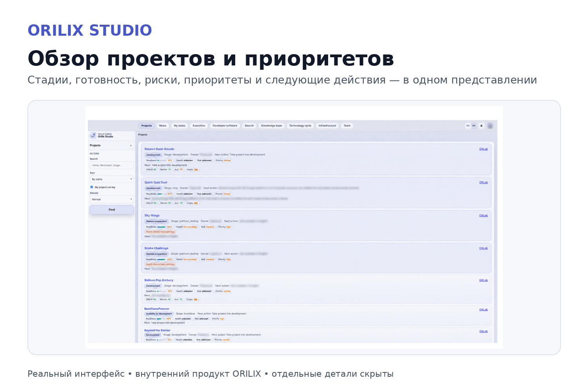Open the BestGameForever project
588x392 pixels.
point(157,309)
